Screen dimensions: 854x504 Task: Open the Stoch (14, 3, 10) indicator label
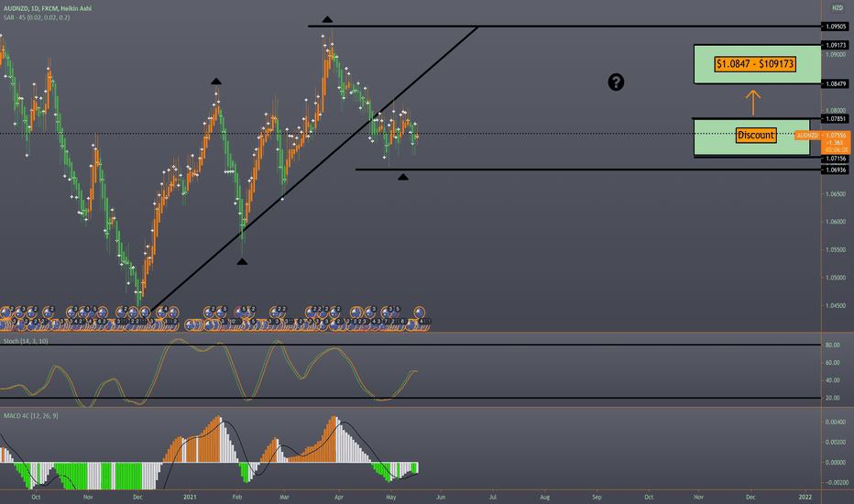[26, 341]
